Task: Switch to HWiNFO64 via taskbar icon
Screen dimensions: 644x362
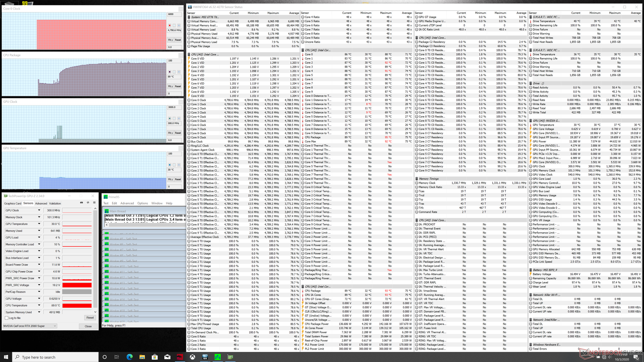Action: coord(205,357)
